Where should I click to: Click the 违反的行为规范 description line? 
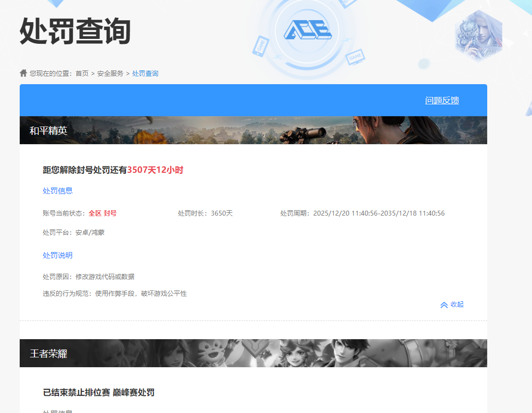click(115, 293)
